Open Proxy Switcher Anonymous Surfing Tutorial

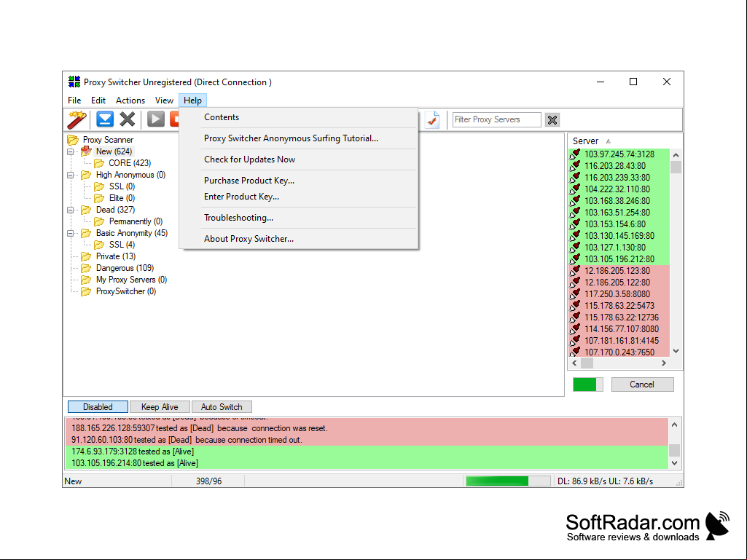299,138
